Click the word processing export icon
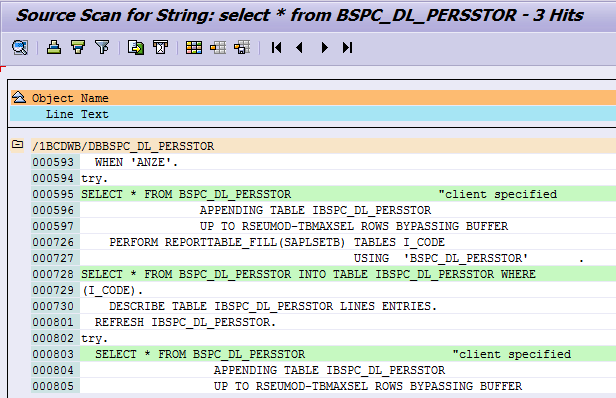The height and width of the screenshot is (398, 616). coord(160,48)
